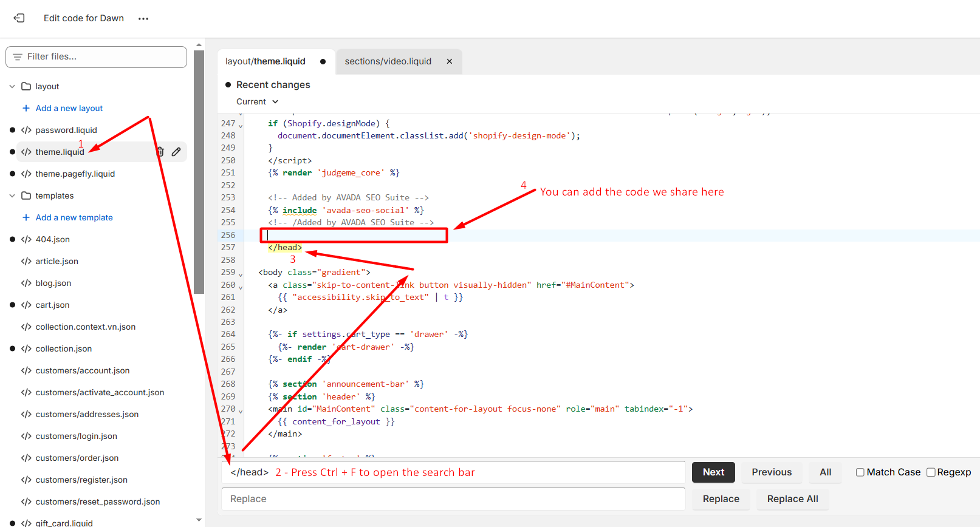
Task: Click the content_for_layout line 271
Action: coord(336,421)
